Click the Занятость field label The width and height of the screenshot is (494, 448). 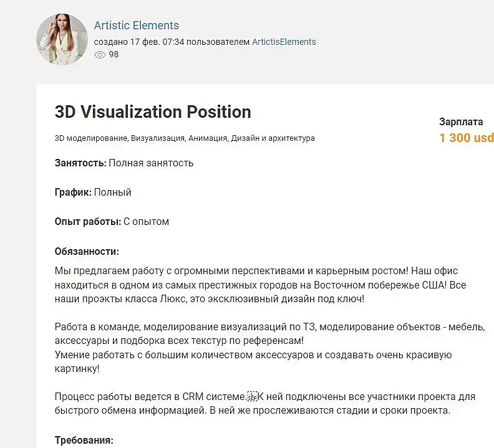point(80,163)
